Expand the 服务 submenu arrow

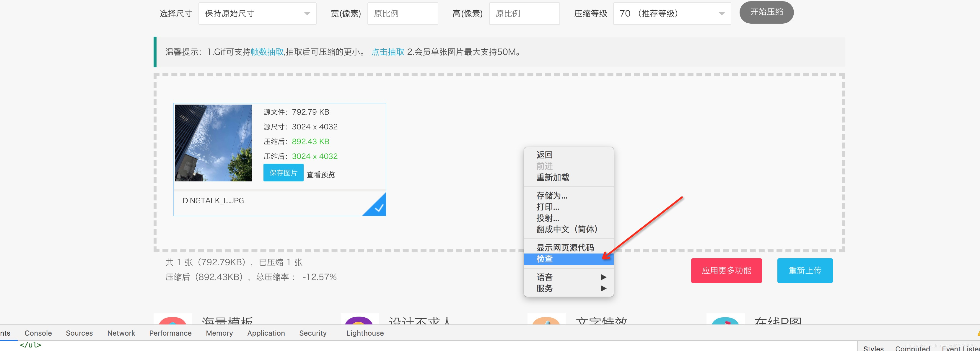pyautogui.click(x=603, y=288)
